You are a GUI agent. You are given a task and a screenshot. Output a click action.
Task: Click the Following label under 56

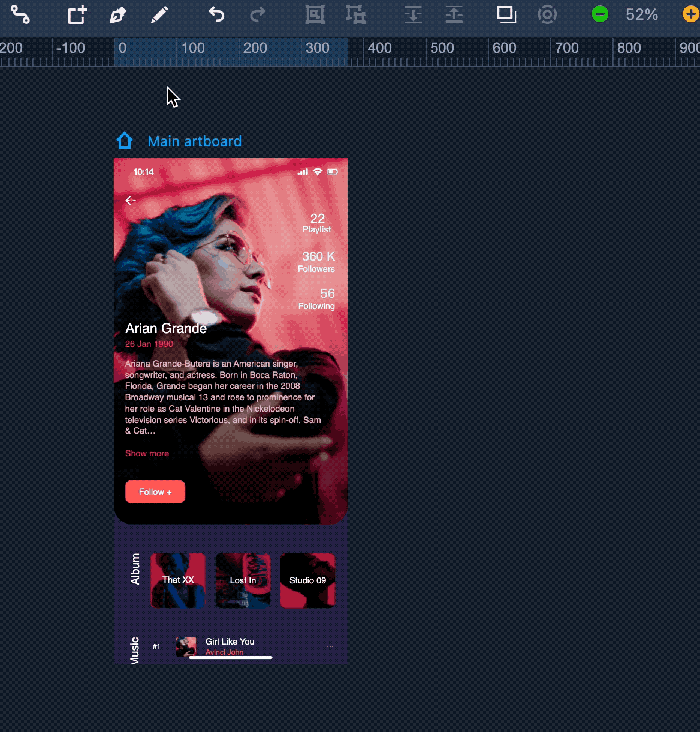pos(316,306)
